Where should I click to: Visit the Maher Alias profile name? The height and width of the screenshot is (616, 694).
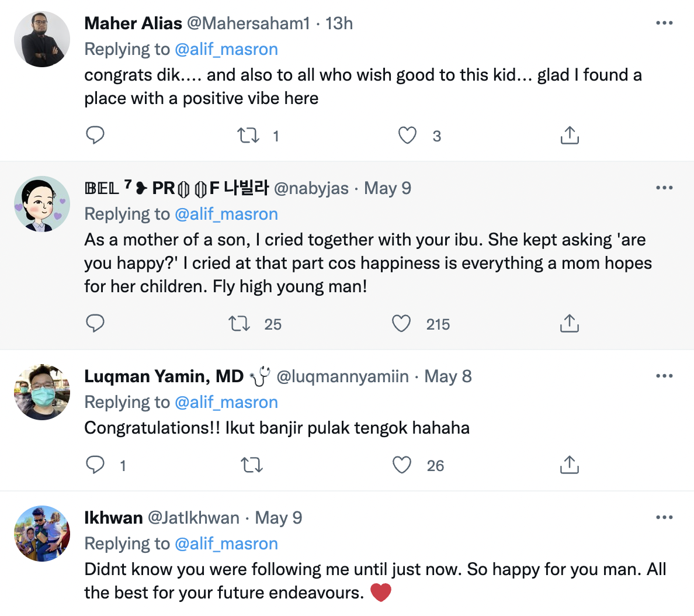click(133, 23)
